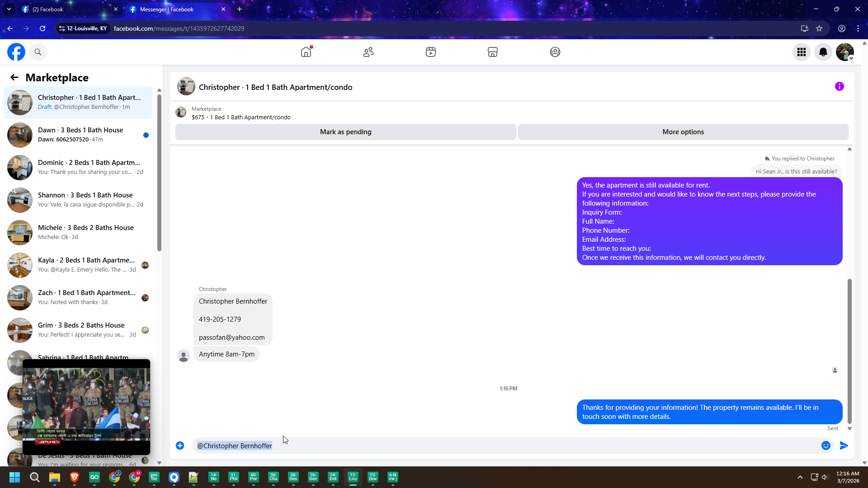Show hidden system tray icons
Image resolution: width=868 pixels, height=488 pixels.
click(800, 477)
